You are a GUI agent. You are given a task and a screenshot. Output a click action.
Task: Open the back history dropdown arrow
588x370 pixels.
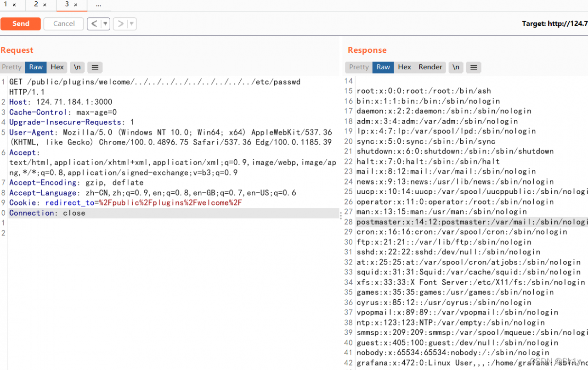(x=105, y=24)
